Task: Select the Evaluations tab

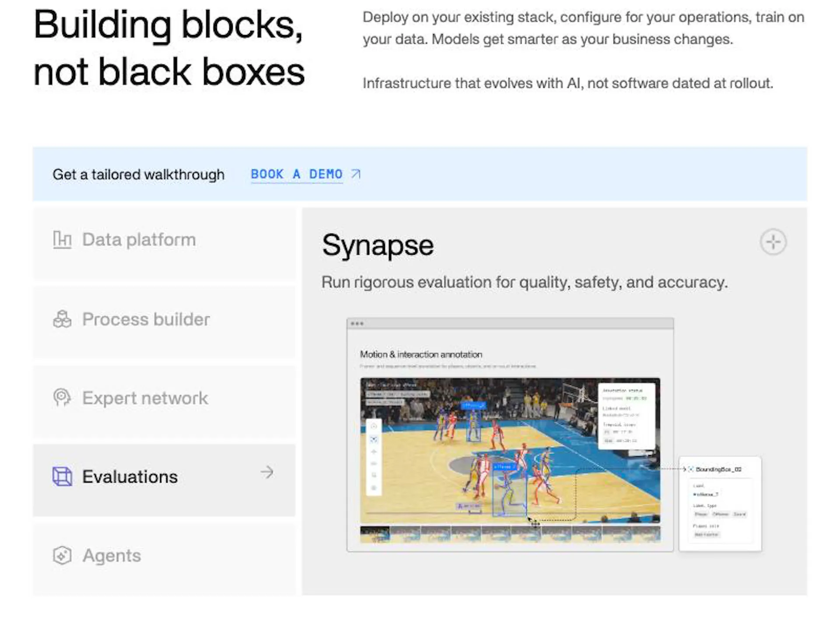Action: point(164,480)
